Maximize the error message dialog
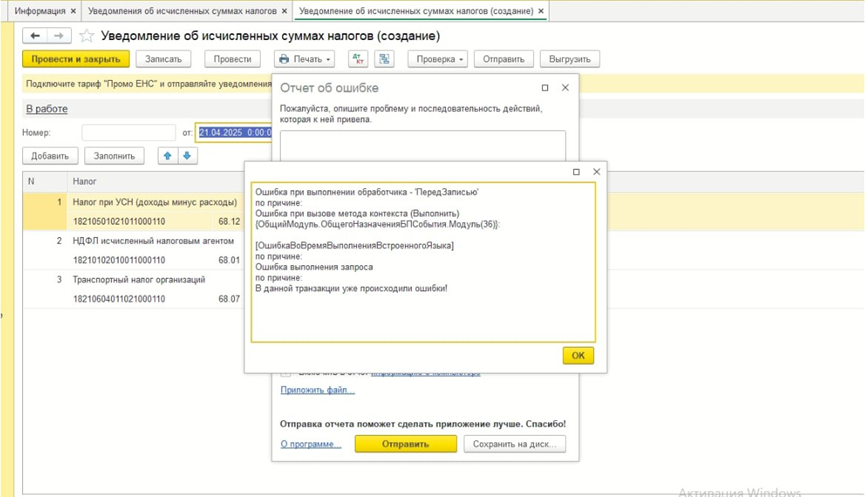The image size is (865, 497). pyautogui.click(x=576, y=172)
